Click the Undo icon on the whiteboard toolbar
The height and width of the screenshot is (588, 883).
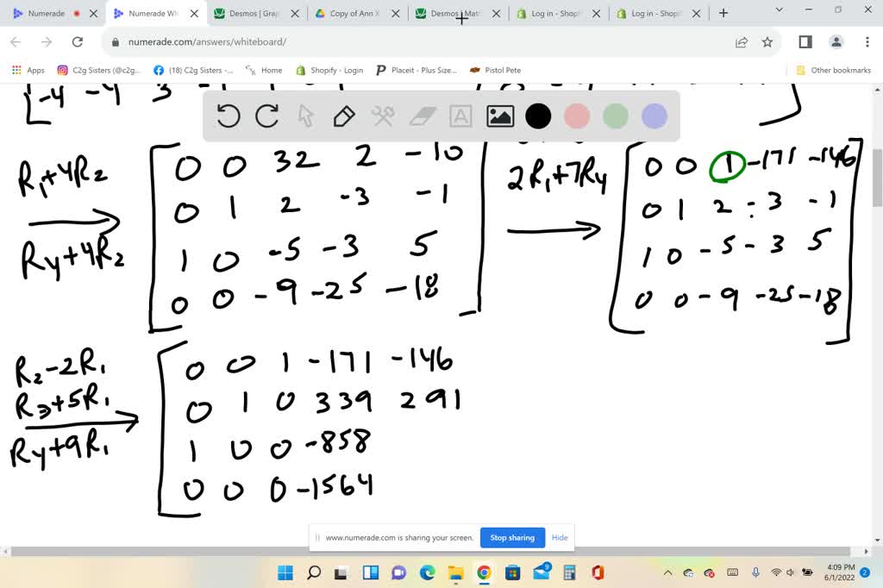(228, 116)
